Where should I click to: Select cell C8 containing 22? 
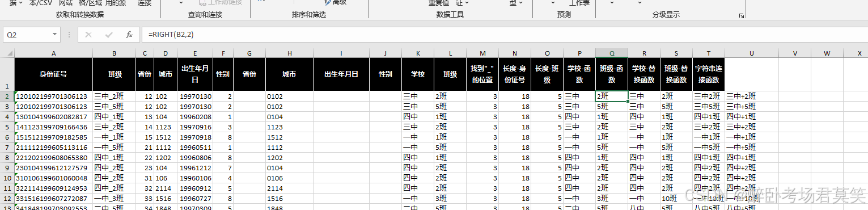[x=145, y=158]
